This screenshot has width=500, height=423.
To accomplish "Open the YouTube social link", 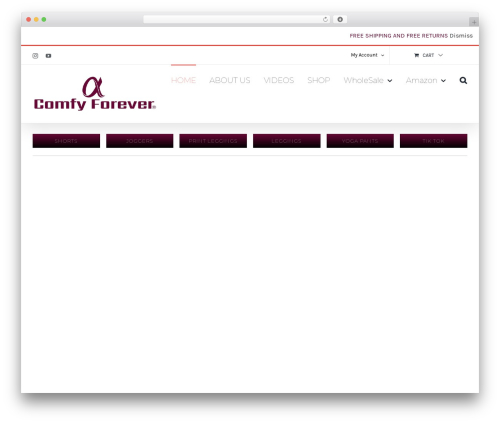I will [48, 56].
